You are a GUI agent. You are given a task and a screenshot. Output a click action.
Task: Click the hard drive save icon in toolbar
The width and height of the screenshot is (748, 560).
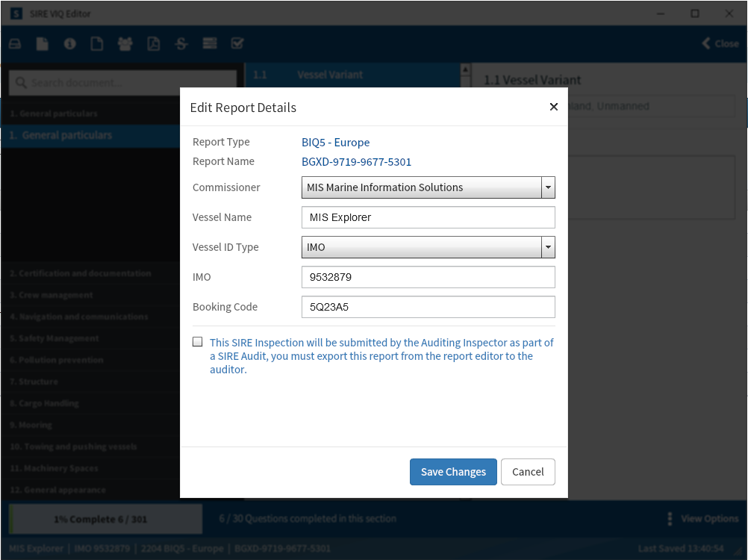[15, 44]
